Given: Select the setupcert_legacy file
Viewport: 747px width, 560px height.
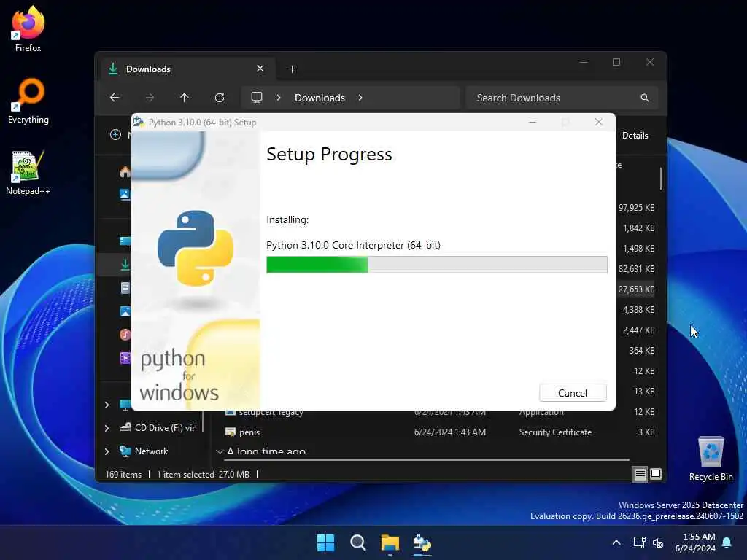Looking at the screenshot, I should (x=271, y=413).
